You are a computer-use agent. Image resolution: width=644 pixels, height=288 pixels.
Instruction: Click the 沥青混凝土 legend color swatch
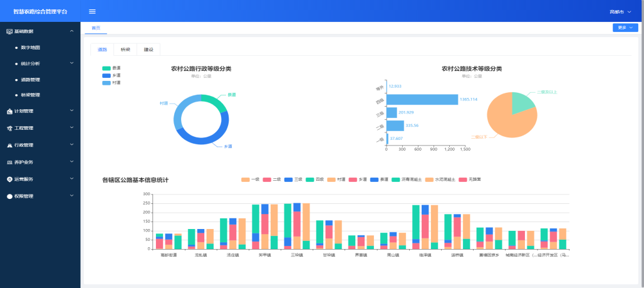(397, 179)
